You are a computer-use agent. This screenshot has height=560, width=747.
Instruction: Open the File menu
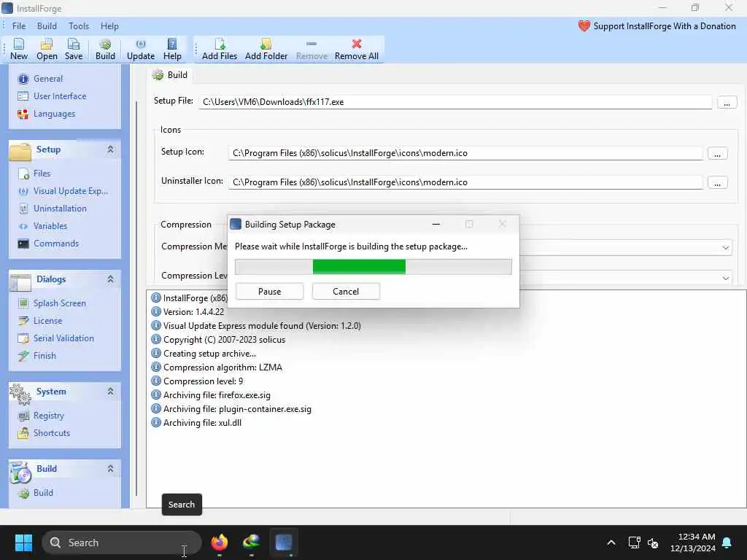[19, 26]
